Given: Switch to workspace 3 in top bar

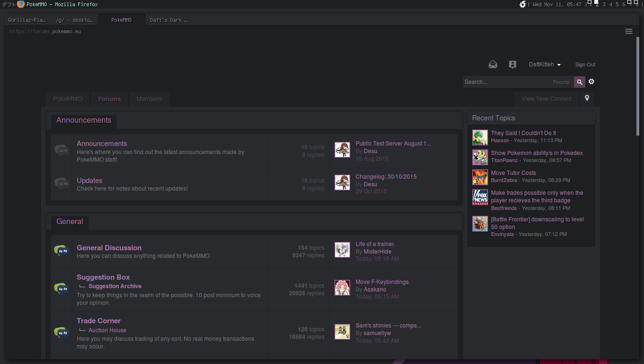Looking at the screenshot, I should (604, 4).
